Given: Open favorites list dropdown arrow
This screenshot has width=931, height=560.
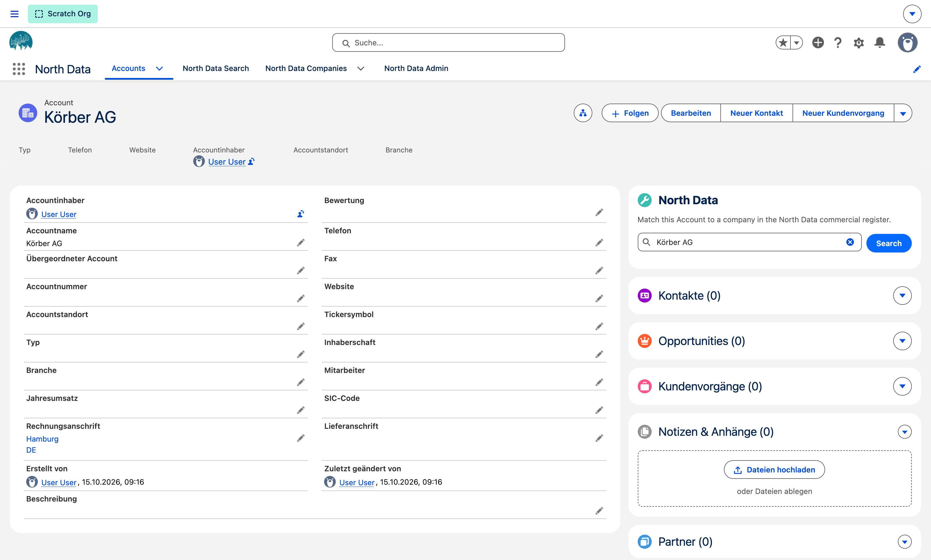Looking at the screenshot, I should 796,43.
